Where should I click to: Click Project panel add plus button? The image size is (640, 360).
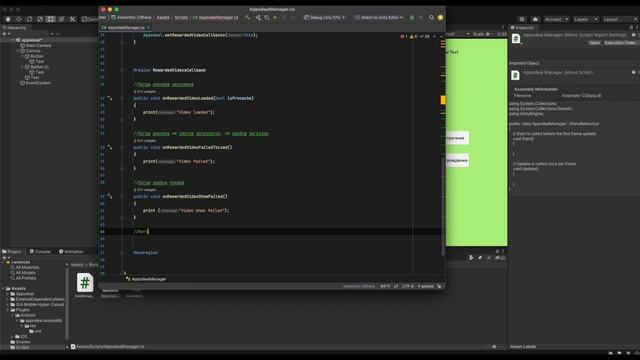coord(5,258)
